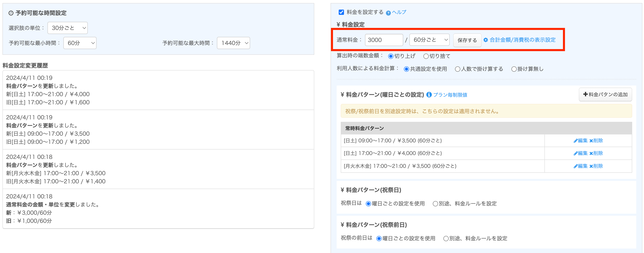Screen dimensions: 644x253
Task: Open the 選択肢の単位 30分ごと dropdown
Action: (67, 28)
